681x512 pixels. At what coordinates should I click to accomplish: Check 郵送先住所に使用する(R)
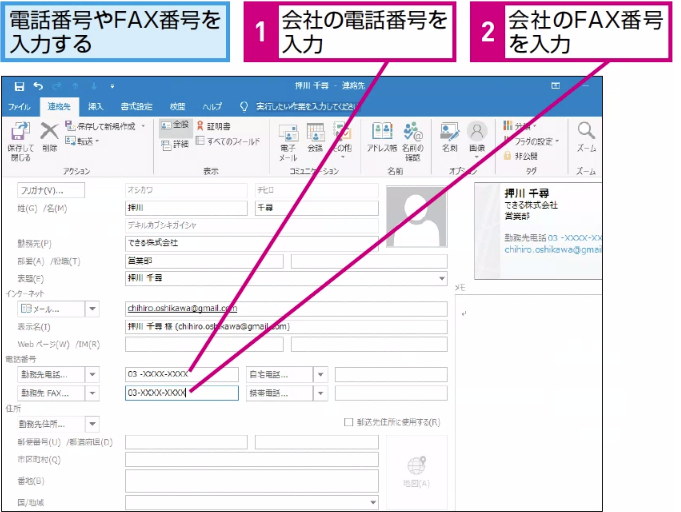pyautogui.click(x=348, y=422)
